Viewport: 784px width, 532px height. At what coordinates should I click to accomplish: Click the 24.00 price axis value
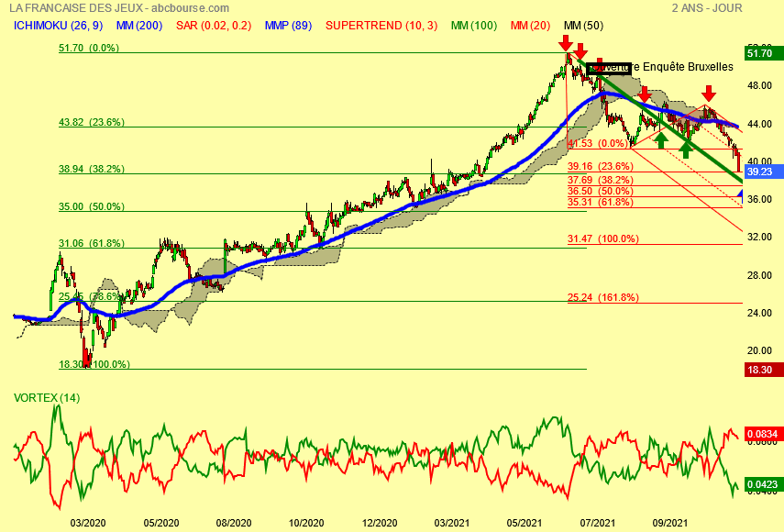click(759, 313)
